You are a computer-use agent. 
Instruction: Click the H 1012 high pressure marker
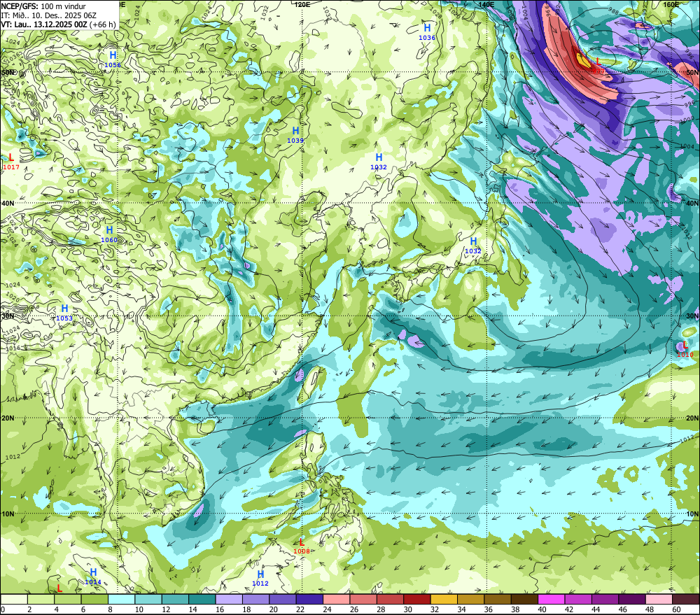pyautogui.click(x=260, y=578)
